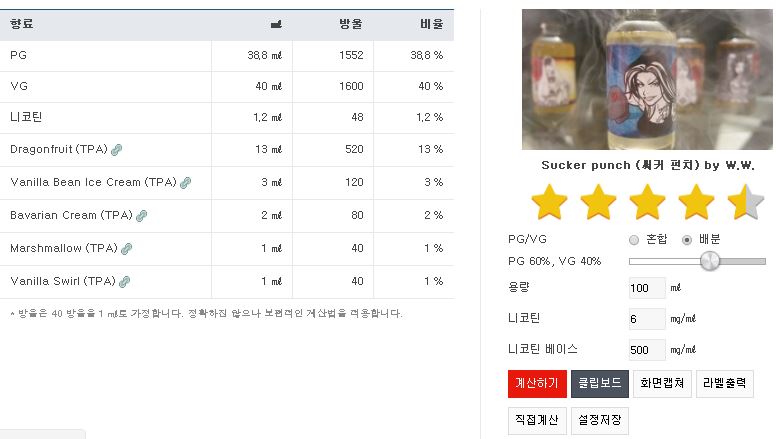Open the Marshmallow (TPA) link icon
The image size is (776, 439).
(x=127, y=248)
